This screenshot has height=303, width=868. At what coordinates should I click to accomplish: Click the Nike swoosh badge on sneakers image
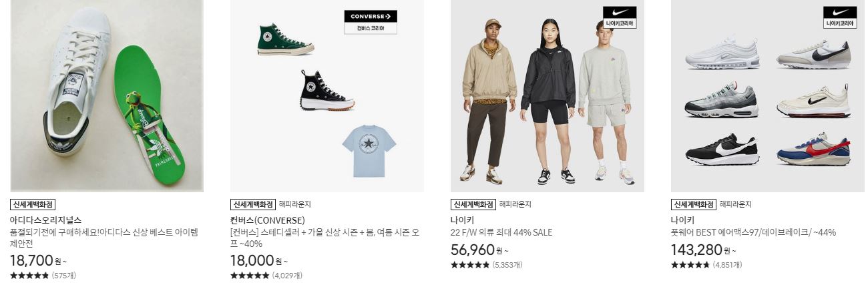click(x=840, y=17)
